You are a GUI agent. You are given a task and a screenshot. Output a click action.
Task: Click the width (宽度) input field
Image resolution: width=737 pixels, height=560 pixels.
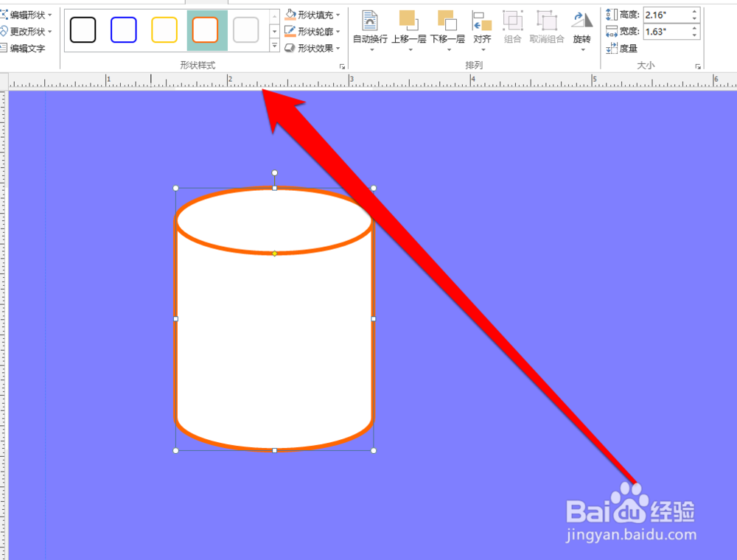tap(666, 32)
